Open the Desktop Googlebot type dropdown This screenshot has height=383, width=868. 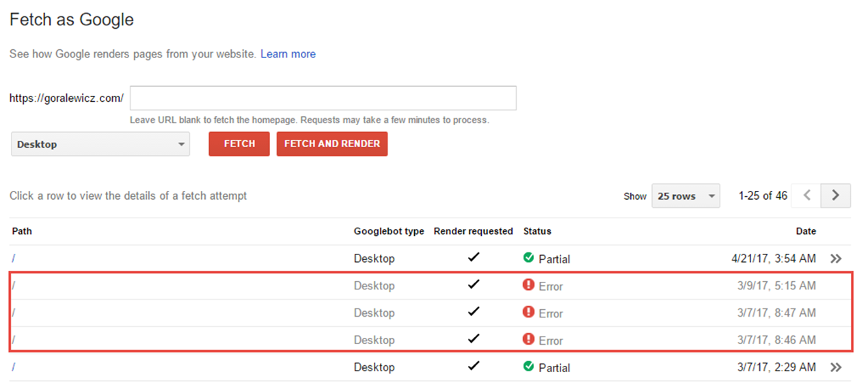(x=100, y=144)
